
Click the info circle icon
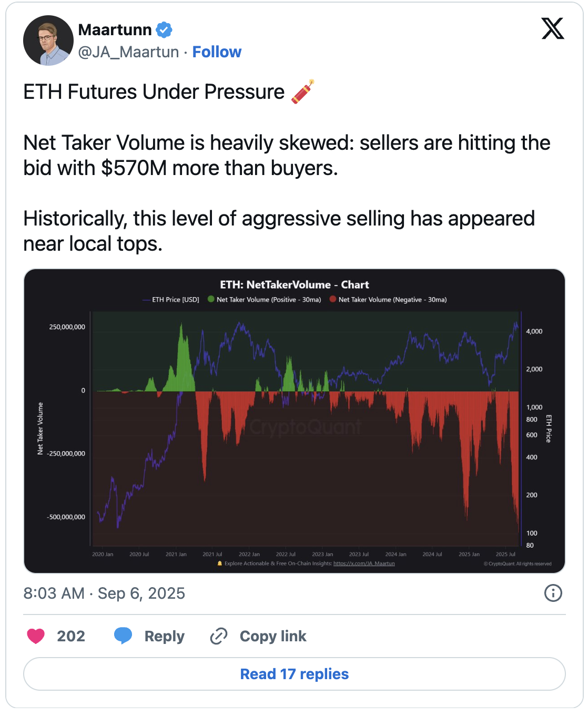pyautogui.click(x=553, y=593)
